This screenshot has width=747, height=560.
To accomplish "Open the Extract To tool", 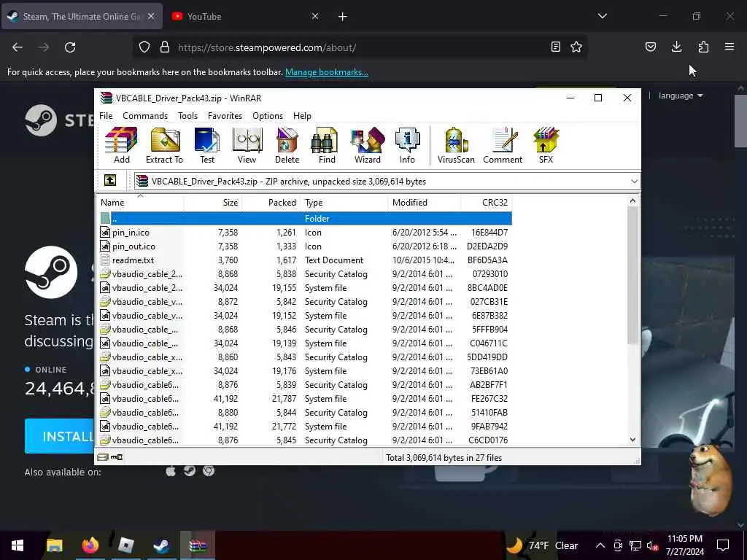I will pos(164,146).
